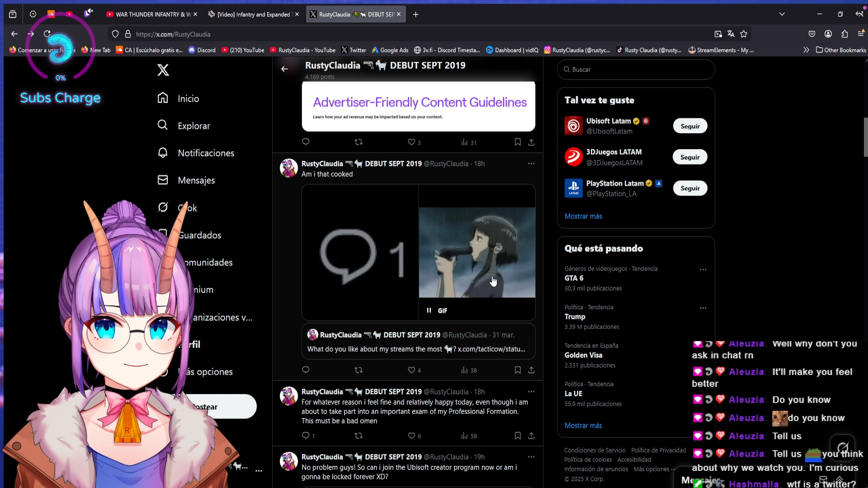Share the Advertiser-Friendly Content Guidelines post
This screenshot has height=488, width=868.
[x=531, y=142]
